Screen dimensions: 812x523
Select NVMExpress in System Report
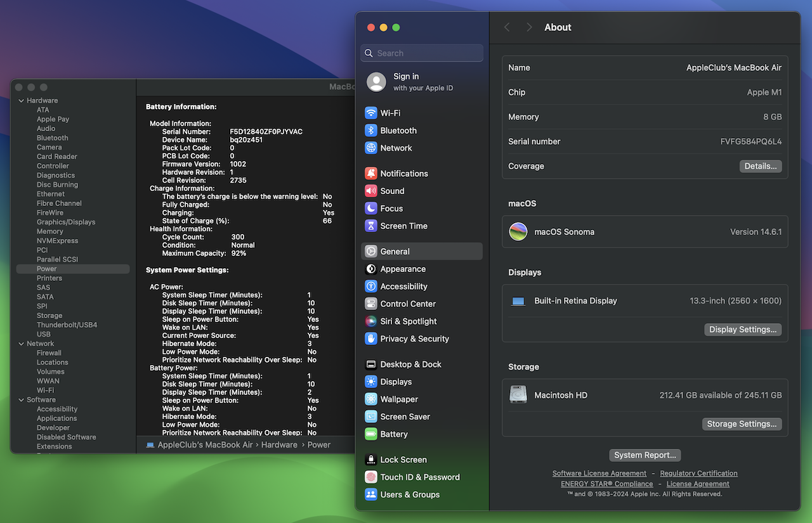click(x=57, y=241)
